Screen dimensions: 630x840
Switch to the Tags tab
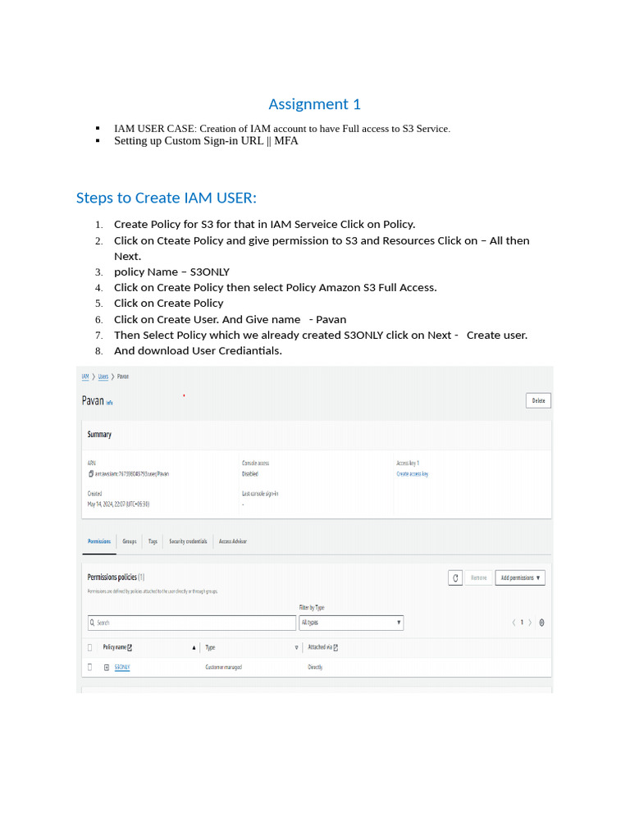pyautogui.click(x=153, y=541)
